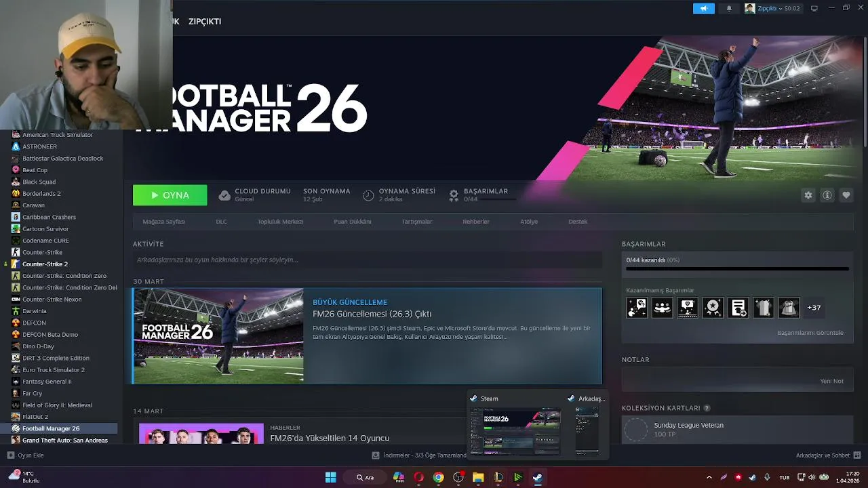Select Grand Theft Auto: San Andreas
The height and width of the screenshot is (488, 868).
click(x=65, y=441)
